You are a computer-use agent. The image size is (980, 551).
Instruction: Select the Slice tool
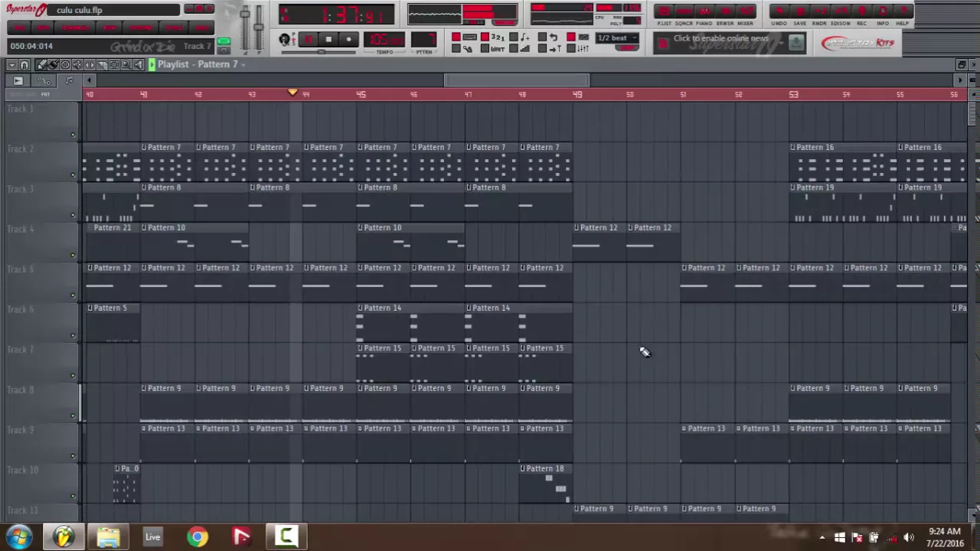click(102, 64)
